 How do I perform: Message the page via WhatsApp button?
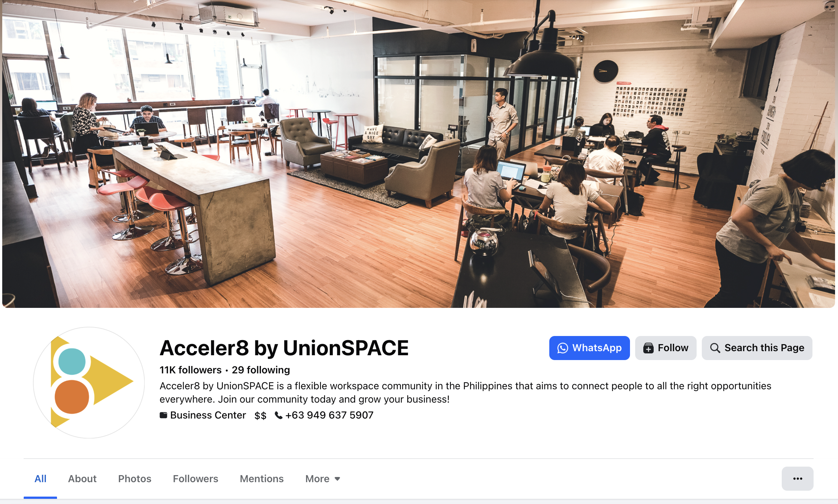pyautogui.click(x=589, y=348)
